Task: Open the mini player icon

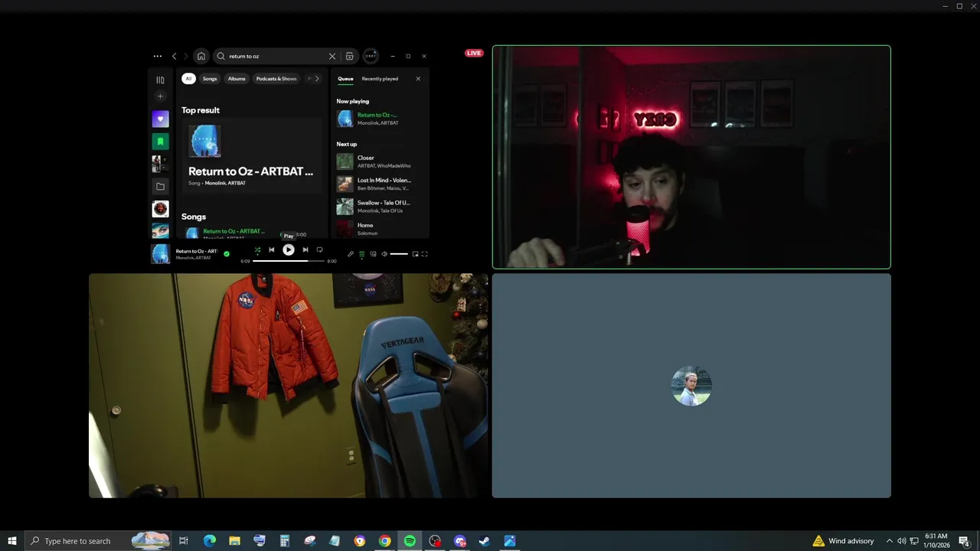Action: tap(416, 254)
